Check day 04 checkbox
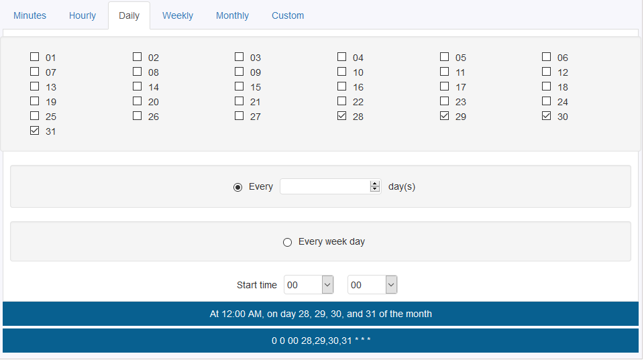The image size is (644, 360). 341,56
